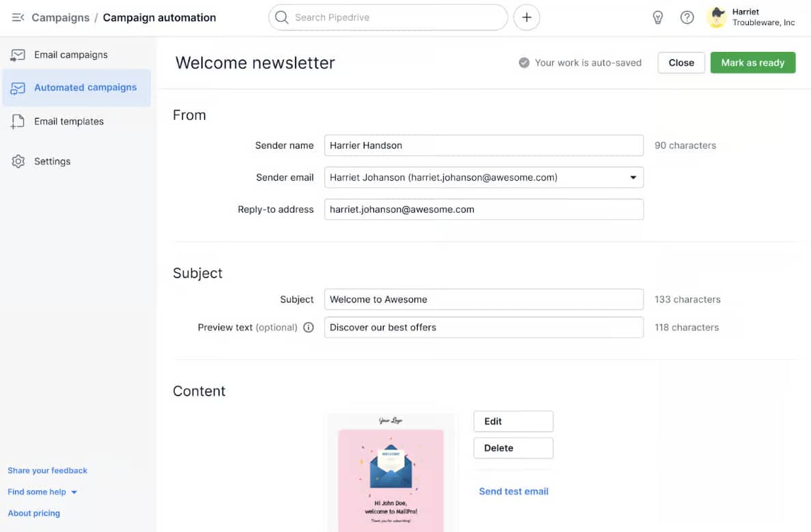Open Email templates in sidebar
811x532 pixels.
coord(69,121)
